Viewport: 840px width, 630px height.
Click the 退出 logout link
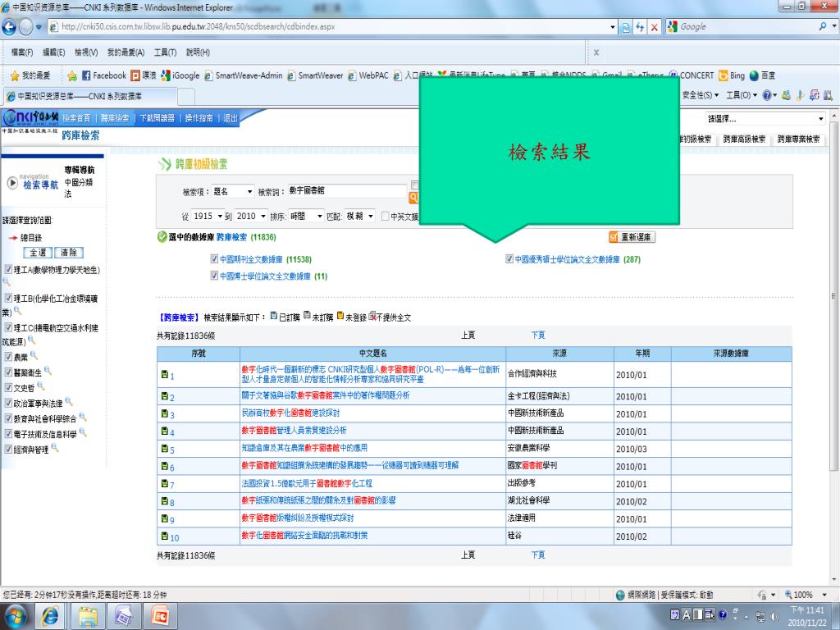[231, 118]
